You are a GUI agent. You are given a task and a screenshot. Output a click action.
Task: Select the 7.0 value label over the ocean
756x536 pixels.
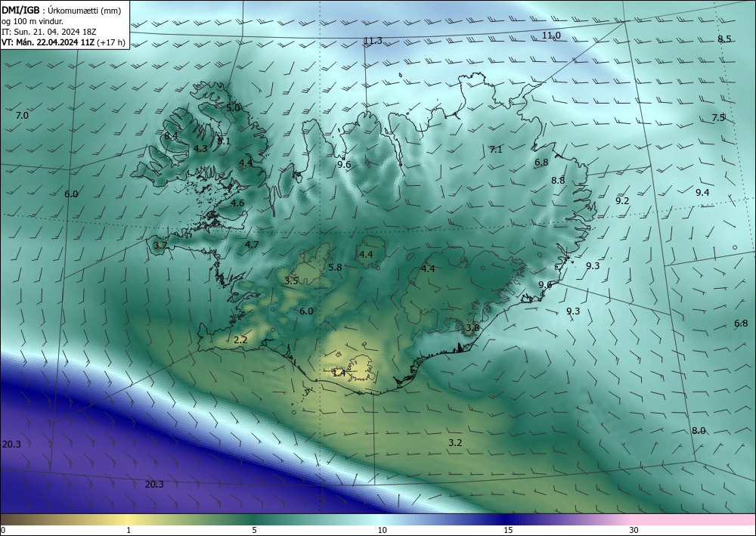[22, 116]
